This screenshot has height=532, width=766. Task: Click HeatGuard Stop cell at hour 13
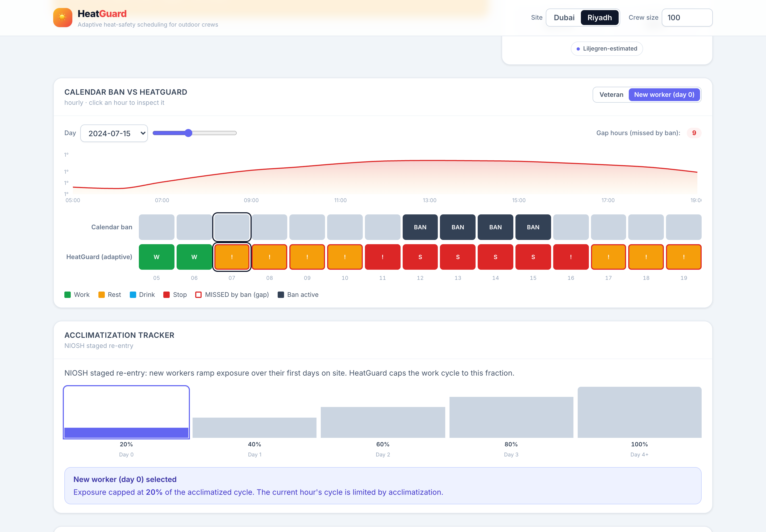[458, 257]
